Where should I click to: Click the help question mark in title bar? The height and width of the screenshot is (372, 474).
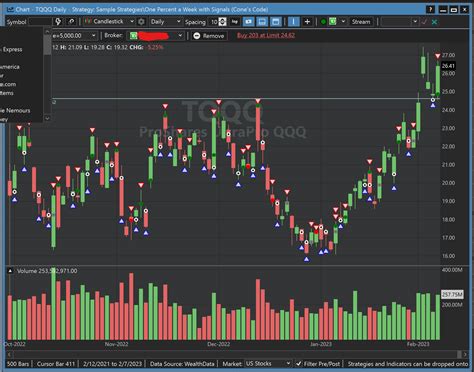[x=430, y=10]
